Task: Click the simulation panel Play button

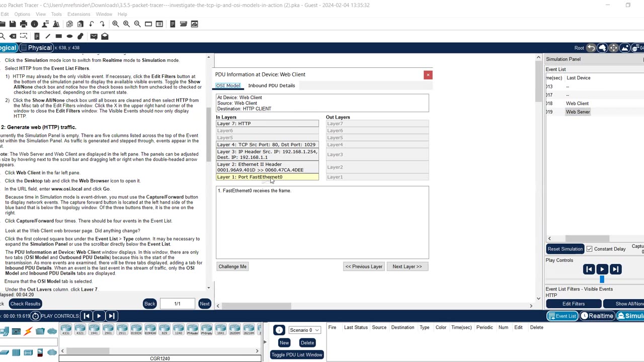Action: pyautogui.click(x=602, y=269)
